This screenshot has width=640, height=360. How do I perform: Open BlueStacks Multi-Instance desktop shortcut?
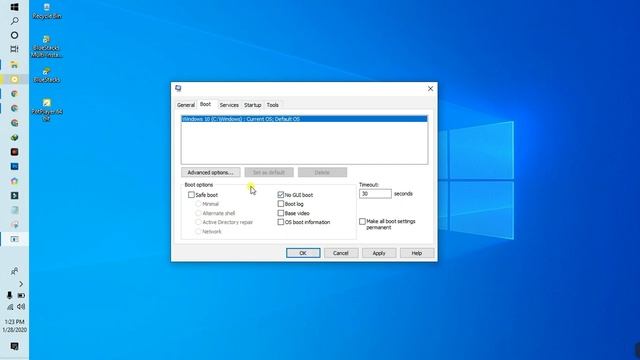click(47, 47)
